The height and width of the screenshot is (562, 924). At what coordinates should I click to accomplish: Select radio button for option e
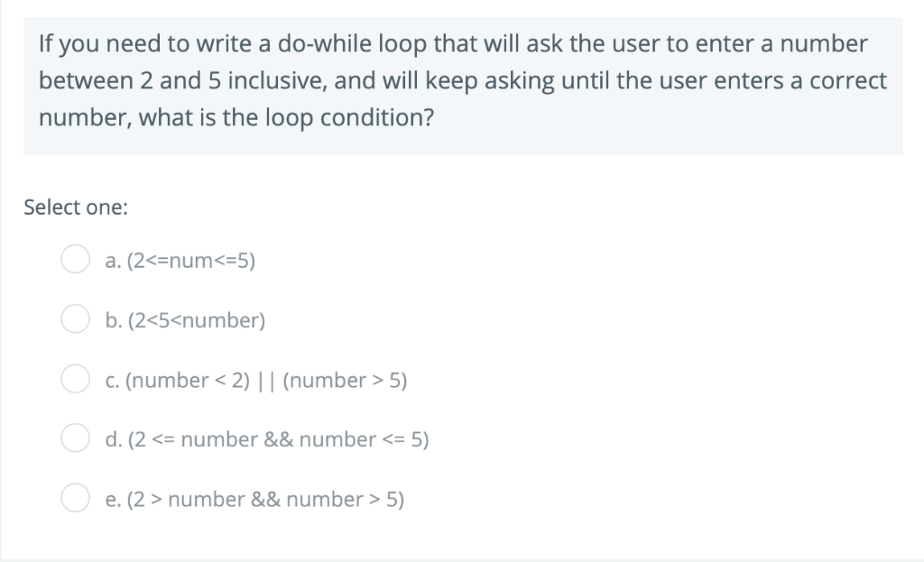coord(76,497)
